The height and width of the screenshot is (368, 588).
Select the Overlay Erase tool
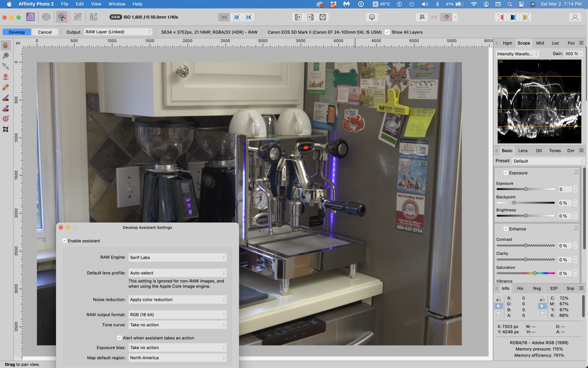(x=5, y=108)
